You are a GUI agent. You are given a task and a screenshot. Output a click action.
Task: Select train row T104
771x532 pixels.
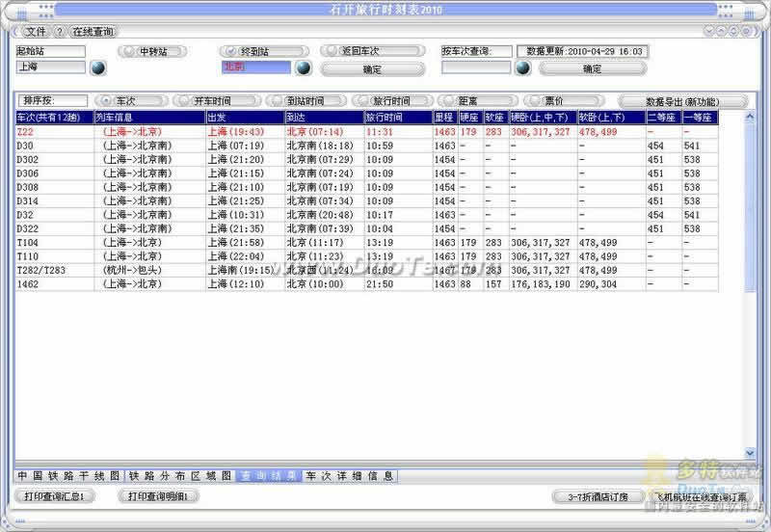[367, 243]
